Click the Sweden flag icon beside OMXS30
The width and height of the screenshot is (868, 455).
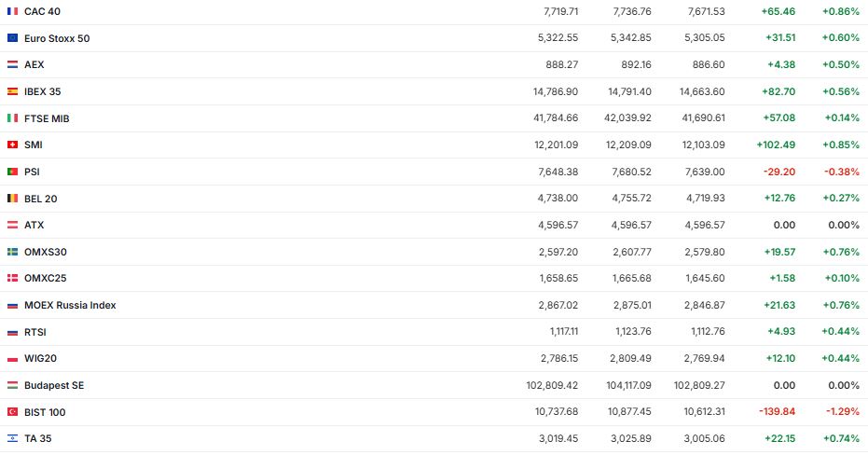(12, 252)
